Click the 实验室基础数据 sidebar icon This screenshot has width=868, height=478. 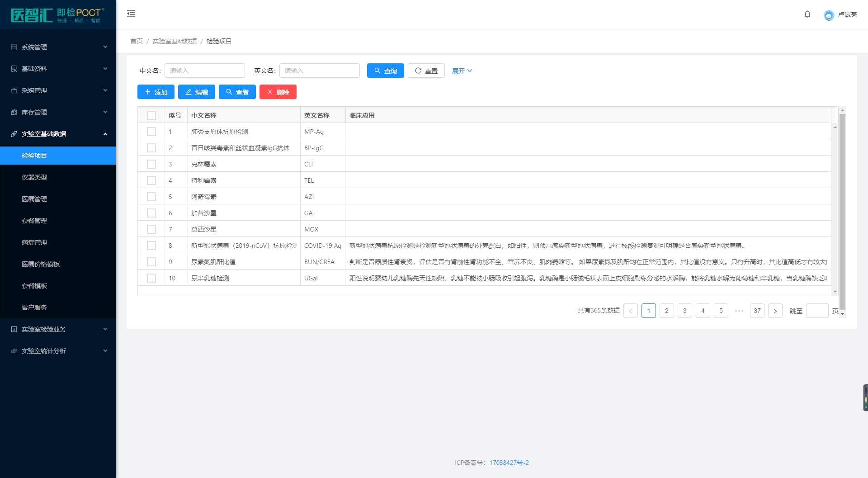coord(14,134)
